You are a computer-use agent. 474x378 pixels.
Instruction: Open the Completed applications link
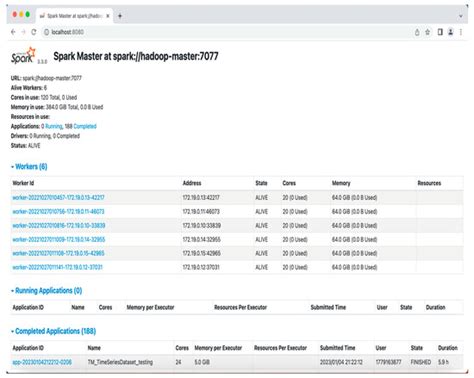[x=85, y=126]
